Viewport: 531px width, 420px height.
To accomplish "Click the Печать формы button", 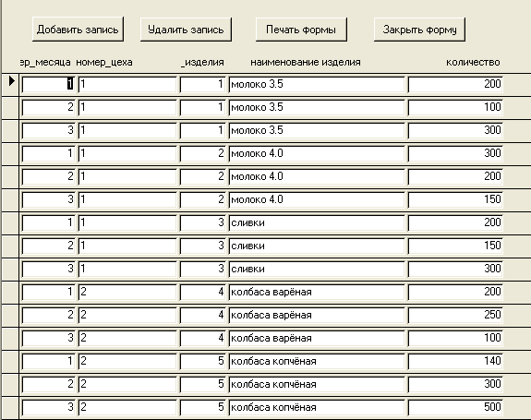I will pyautogui.click(x=301, y=30).
